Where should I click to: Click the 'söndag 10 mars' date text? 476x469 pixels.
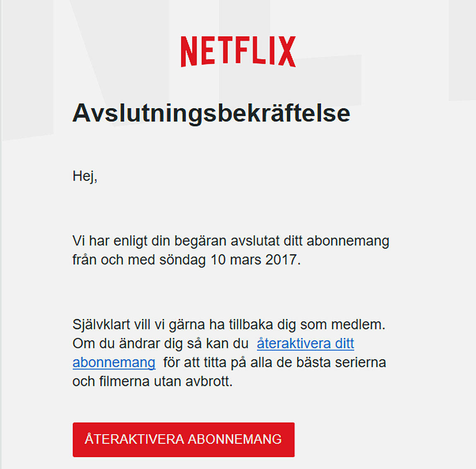coord(210,260)
